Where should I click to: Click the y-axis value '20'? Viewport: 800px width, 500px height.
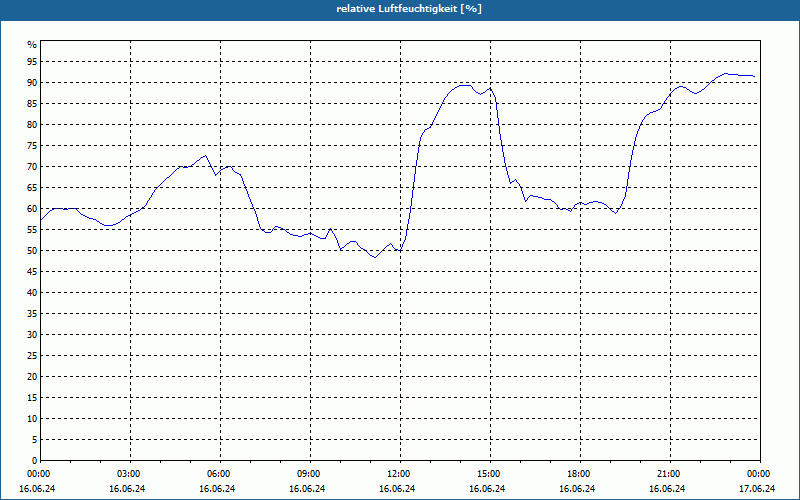32,377
